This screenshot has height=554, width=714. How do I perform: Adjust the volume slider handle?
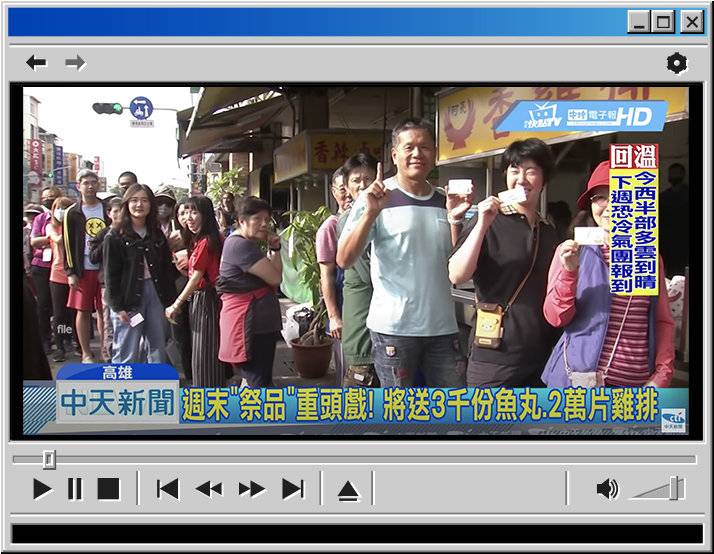[676, 488]
